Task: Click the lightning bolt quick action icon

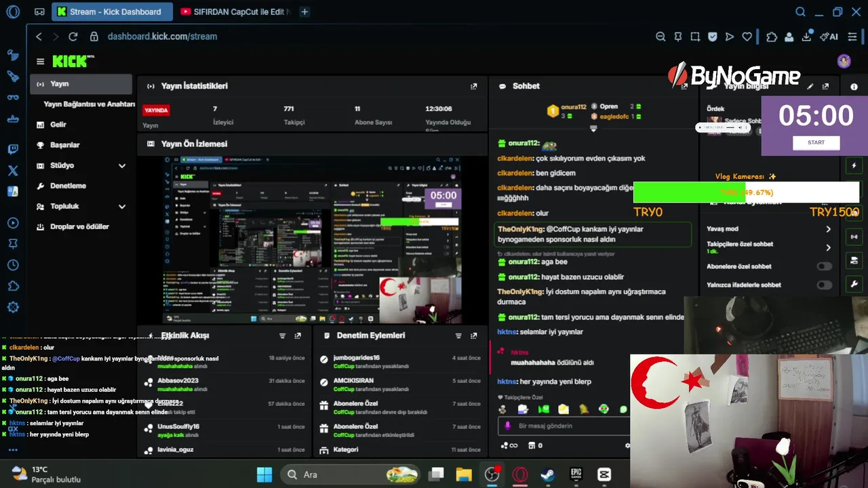Action: [x=854, y=165]
